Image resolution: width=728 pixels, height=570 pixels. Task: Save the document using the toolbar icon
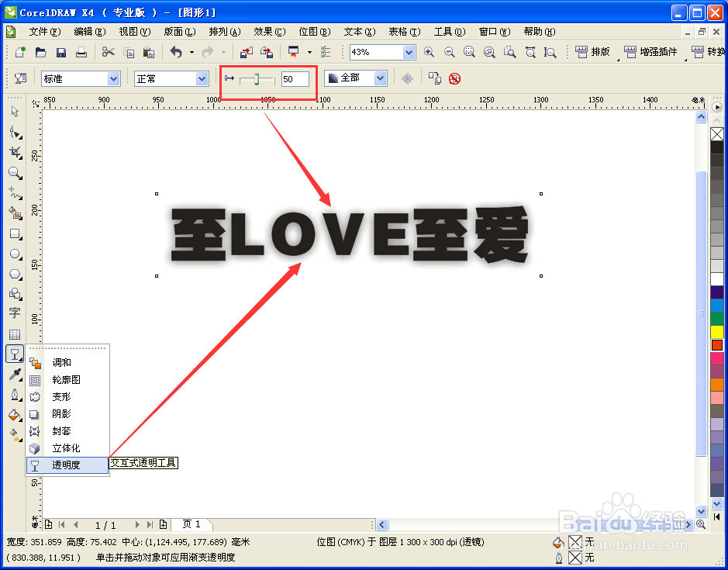tap(60, 51)
